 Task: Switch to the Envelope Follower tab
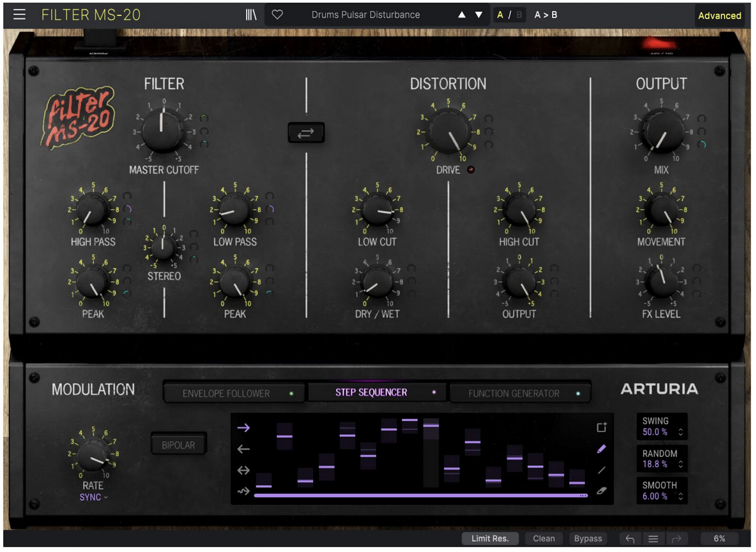tap(233, 393)
